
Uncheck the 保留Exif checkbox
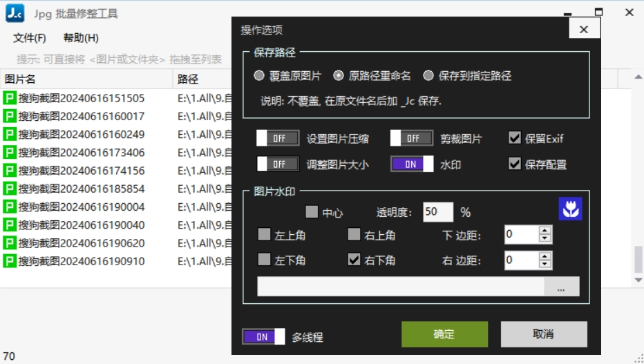[x=515, y=138]
